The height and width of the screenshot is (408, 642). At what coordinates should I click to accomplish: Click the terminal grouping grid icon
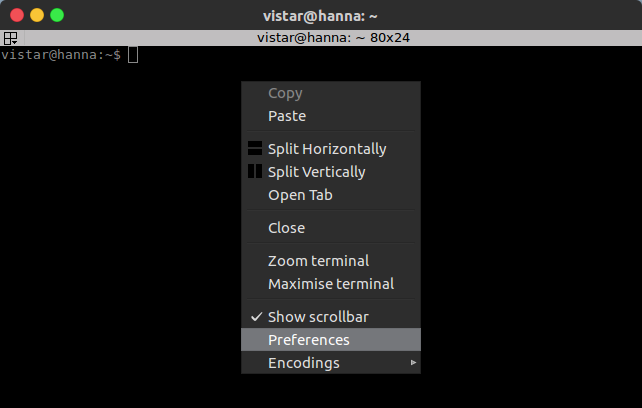click(x=10, y=38)
